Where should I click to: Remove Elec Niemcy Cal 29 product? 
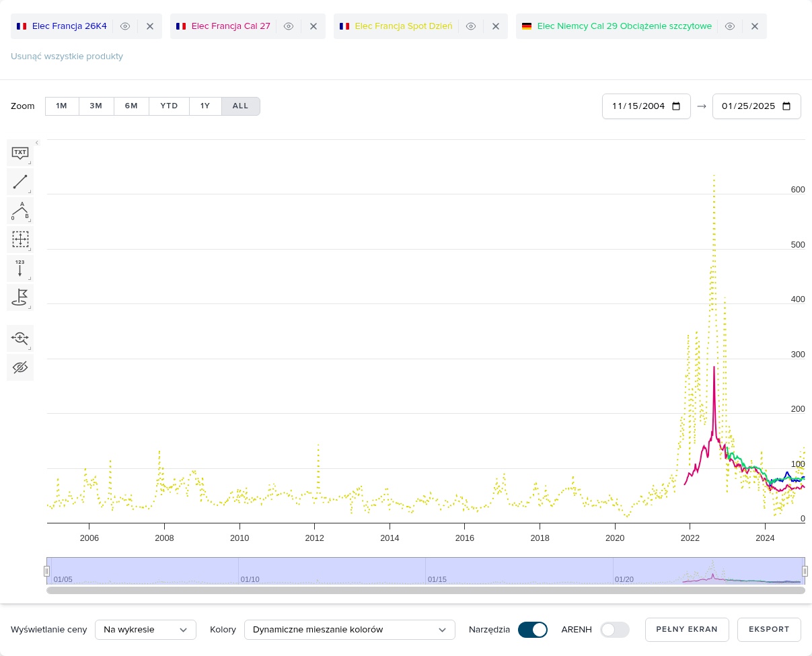point(755,26)
